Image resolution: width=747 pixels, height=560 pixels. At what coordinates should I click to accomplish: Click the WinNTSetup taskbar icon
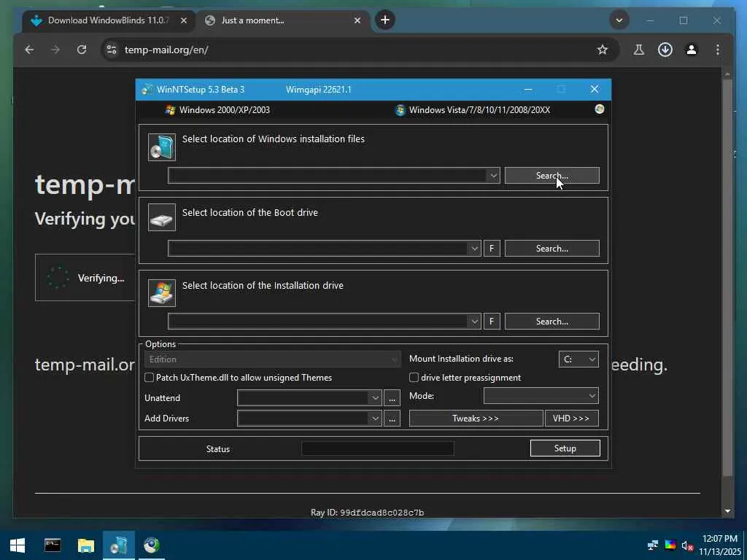pyautogui.click(x=119, y=545)
